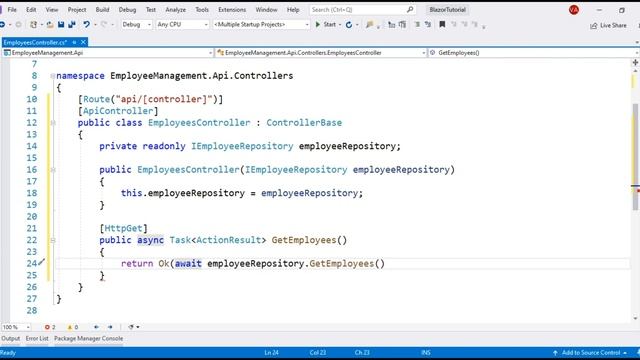The width and height of the screenshot is (640, 360).
Task: Open the Debug menu
Action: click(x=127, y=9)
